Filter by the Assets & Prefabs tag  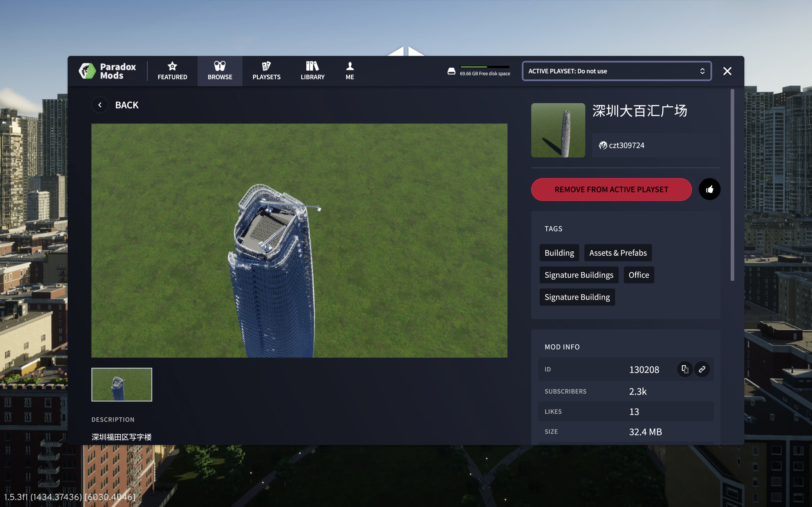tap(618, 253)
